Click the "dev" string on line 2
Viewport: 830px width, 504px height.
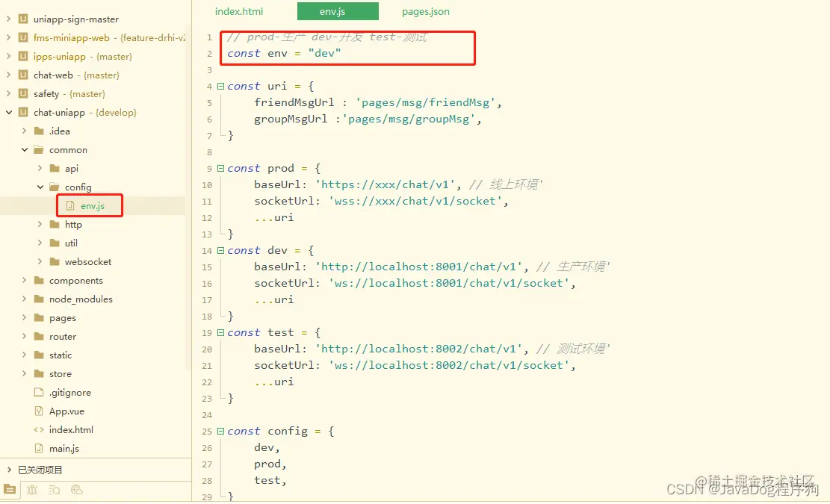(x=324, y=53)
